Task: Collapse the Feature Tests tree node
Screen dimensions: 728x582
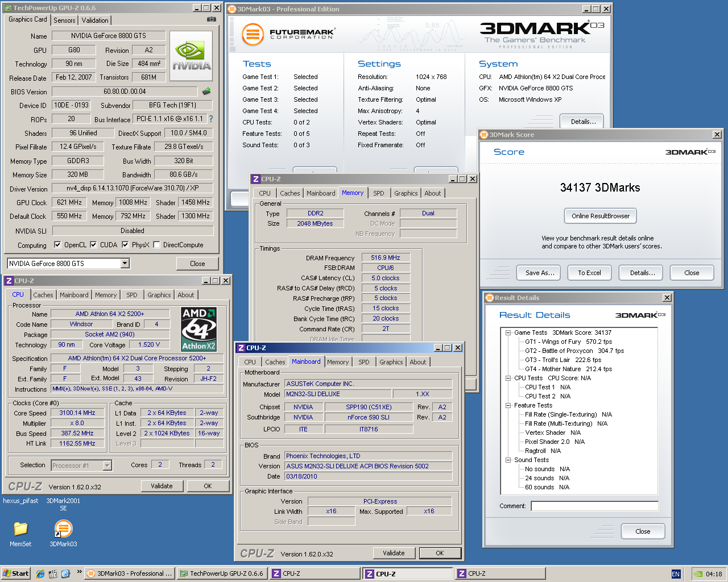Action: click(508, 406)
